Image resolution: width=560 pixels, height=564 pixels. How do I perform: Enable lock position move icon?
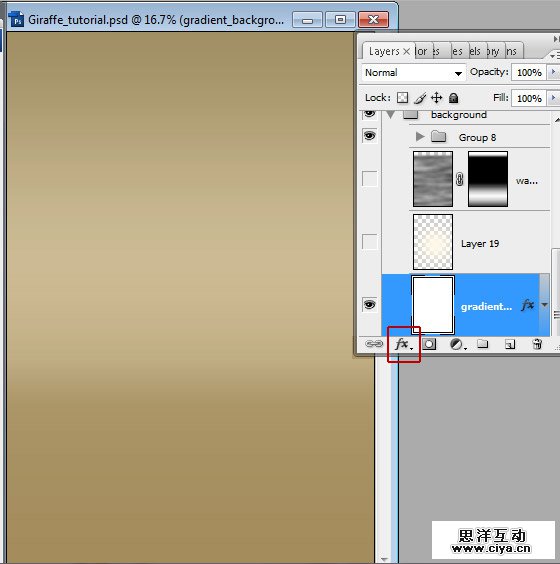(x=436, y=97)
